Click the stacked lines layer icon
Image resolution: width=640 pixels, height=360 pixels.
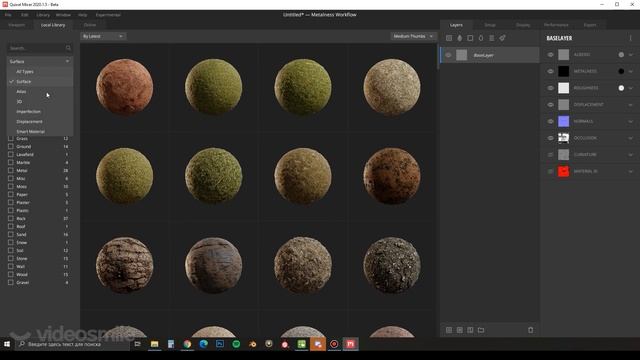tap(491, 38)
